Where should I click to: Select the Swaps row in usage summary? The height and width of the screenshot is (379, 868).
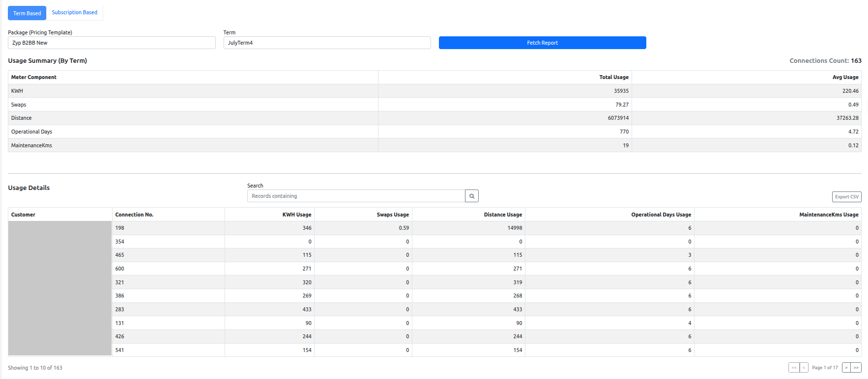pyautogui.click(x=434, y=105)
